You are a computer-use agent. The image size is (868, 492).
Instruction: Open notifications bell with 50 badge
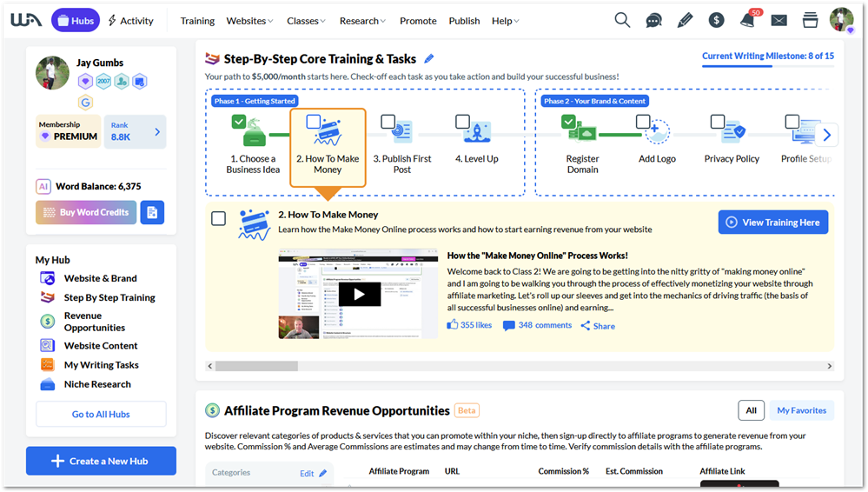point(748,20)
